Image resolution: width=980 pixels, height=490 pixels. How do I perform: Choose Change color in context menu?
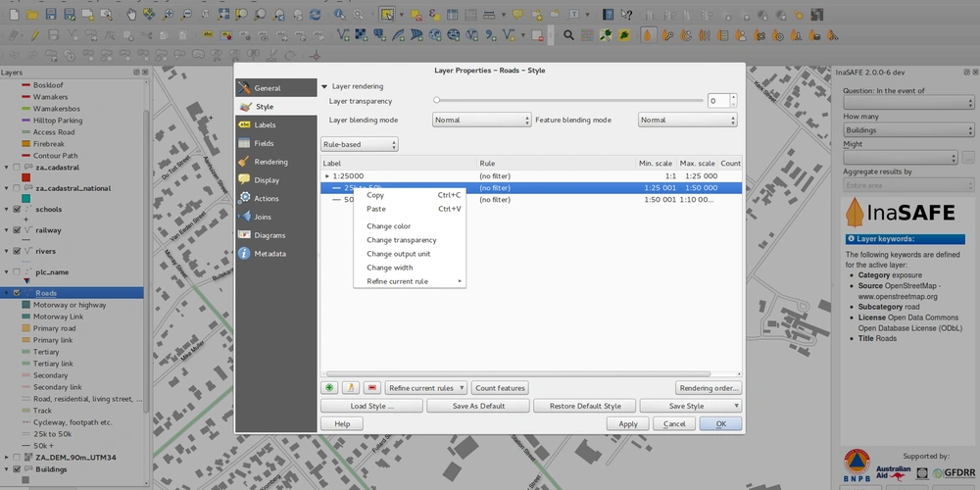tap(410, 226)
